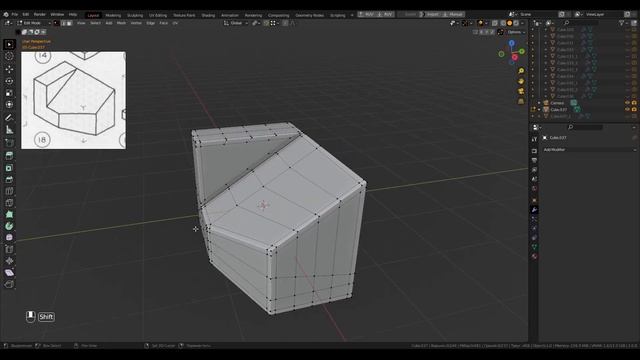This screenshot has width=640, height=360.
Task: Collapse Cube.037 in the outliner
Action: (539, 109)
